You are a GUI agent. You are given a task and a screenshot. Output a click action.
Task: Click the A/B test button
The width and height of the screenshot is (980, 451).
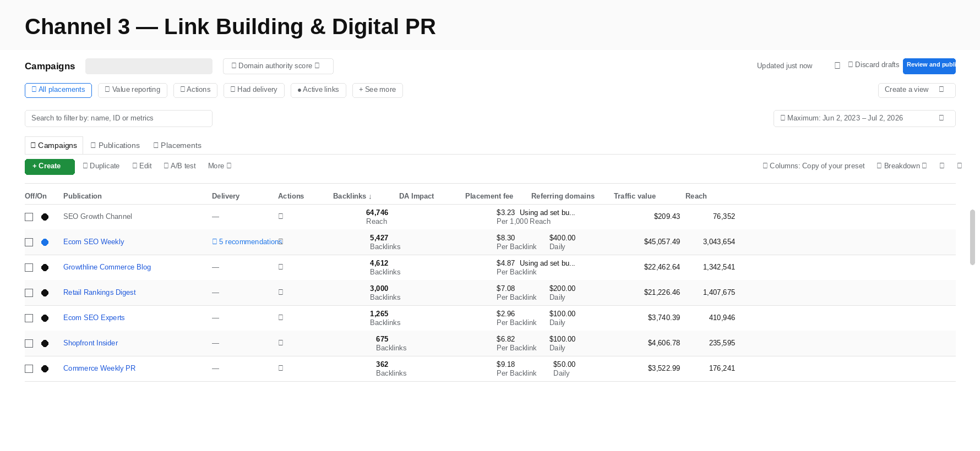180,166
